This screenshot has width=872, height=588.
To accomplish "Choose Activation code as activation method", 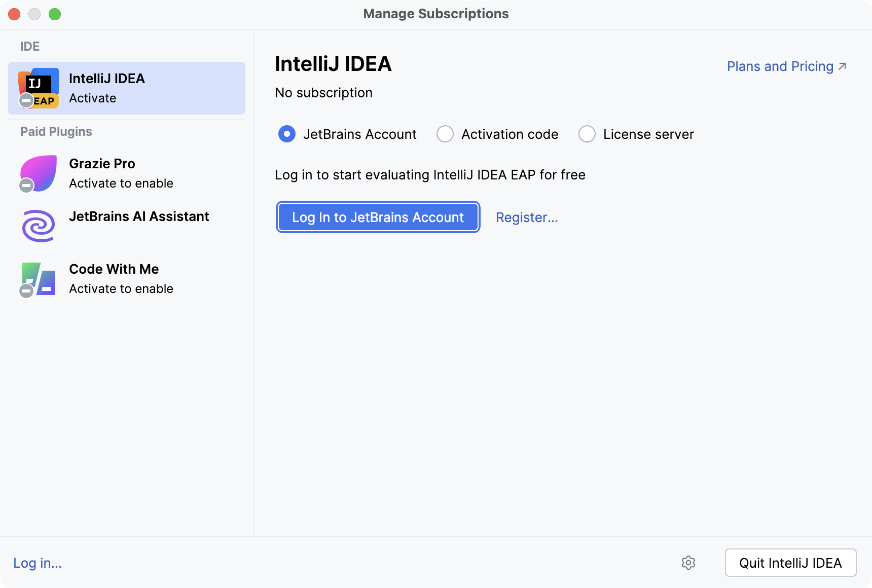I will (x=445, y=134).
